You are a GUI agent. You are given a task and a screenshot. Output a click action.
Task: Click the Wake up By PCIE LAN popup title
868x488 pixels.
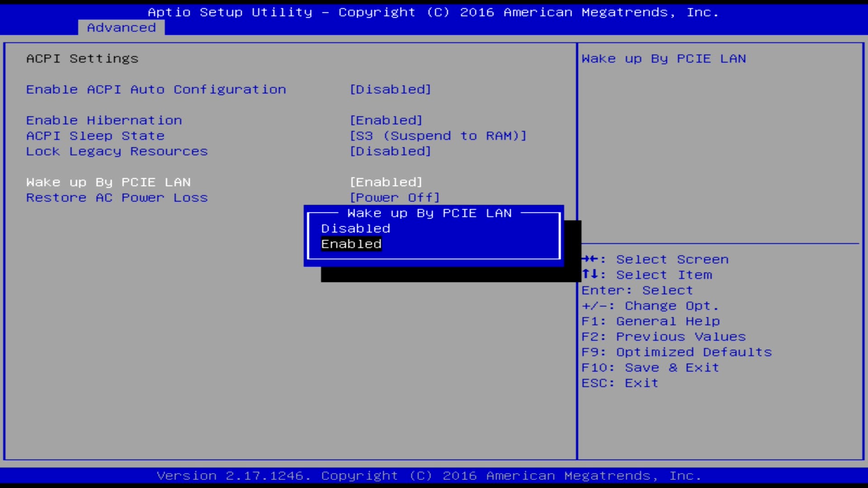pyautogui.click(x=429, y=213)
